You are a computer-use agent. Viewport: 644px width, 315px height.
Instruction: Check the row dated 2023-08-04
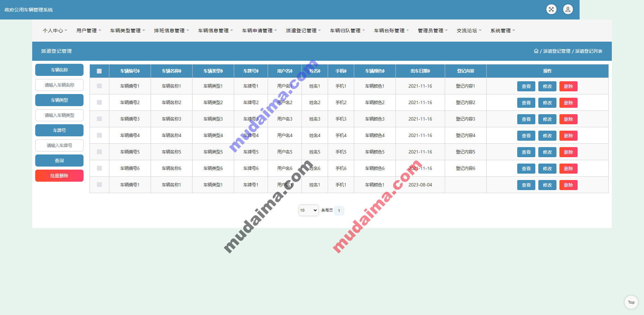(99, 185)
